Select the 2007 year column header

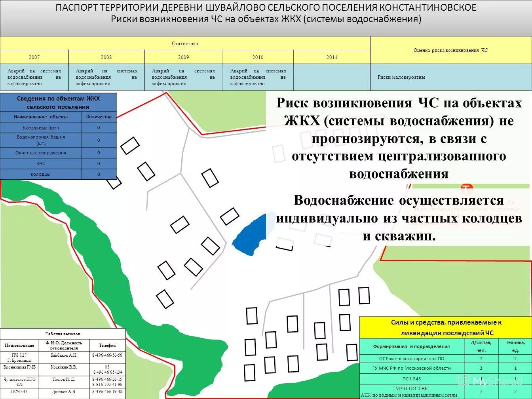[34, 57]
